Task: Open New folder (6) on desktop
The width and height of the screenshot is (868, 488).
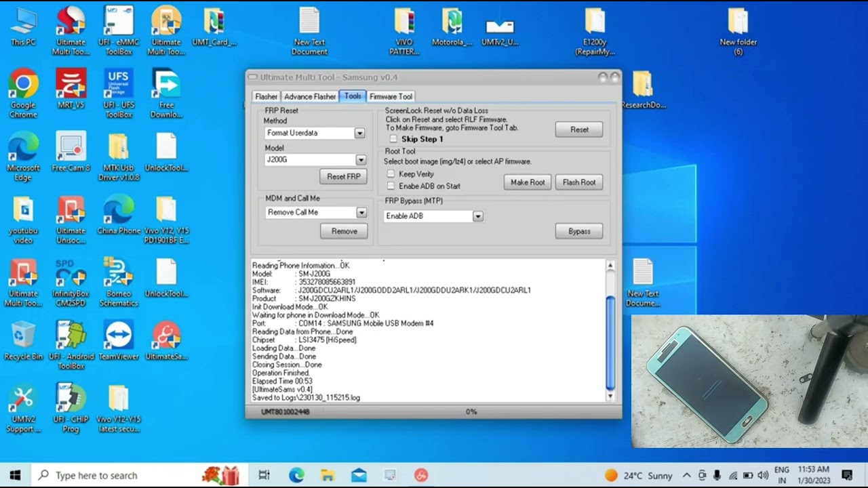Action: [x=738, y=30]
